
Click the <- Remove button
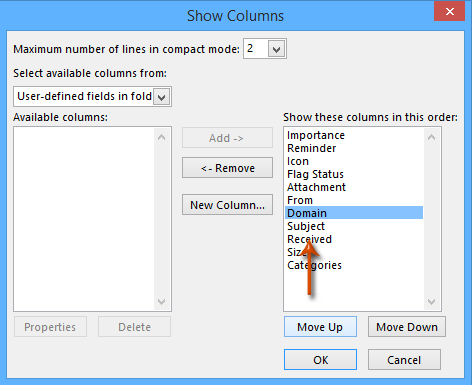pyautogui.click(x=227, y=168)
